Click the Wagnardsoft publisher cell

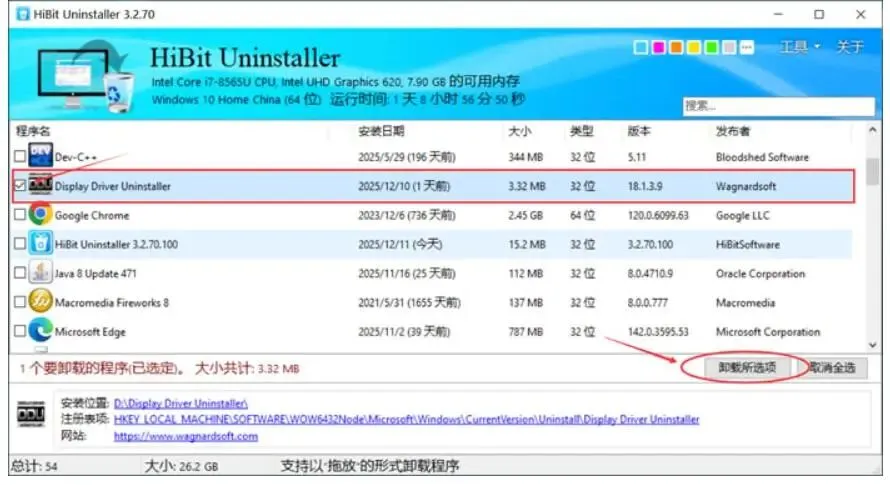(746, 186)
